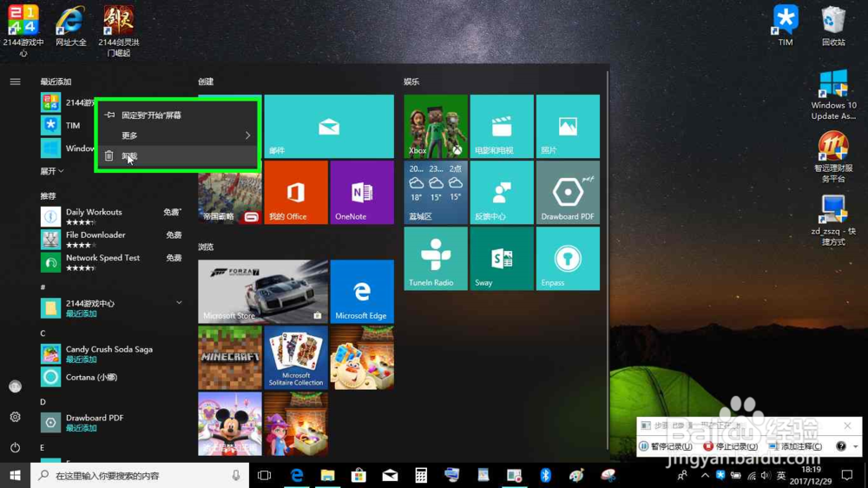Image resolution: width=868 pixels, height=488 pixels.
Task: Open the Minecraft tile
Action: pos(230,357)
